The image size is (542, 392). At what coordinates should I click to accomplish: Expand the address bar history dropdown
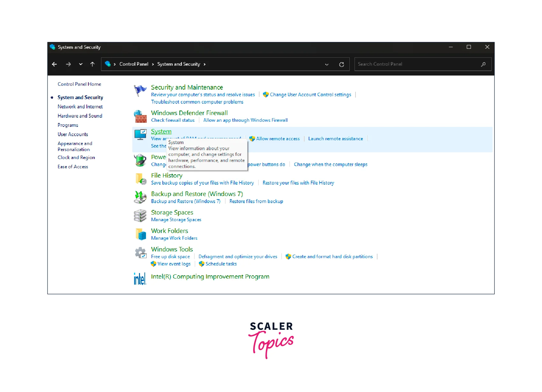coord(326,64)
